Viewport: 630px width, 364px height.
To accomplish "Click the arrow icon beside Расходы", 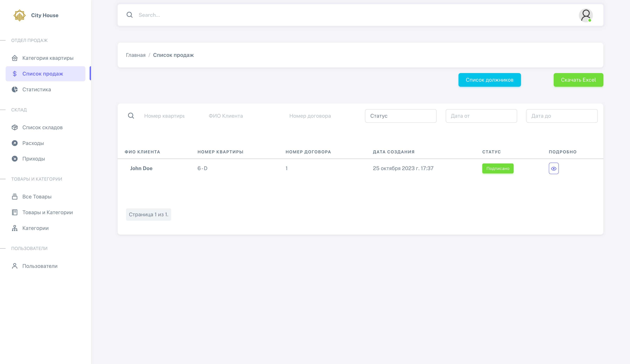I will click(15, 143).
